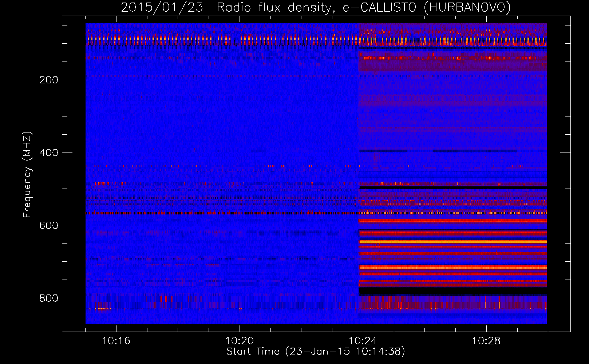Click the 10:28 time tick label
Viewport: 589px width, 364px height.
click(486, 341)
